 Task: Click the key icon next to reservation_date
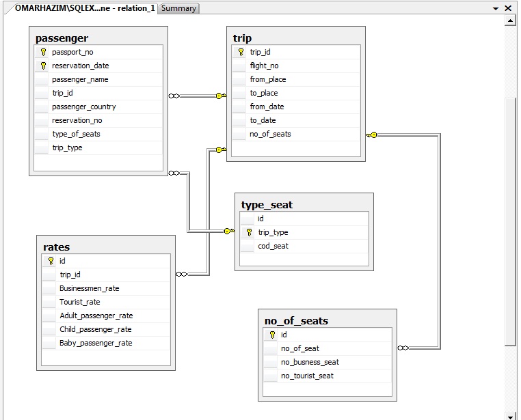point(43,66)
